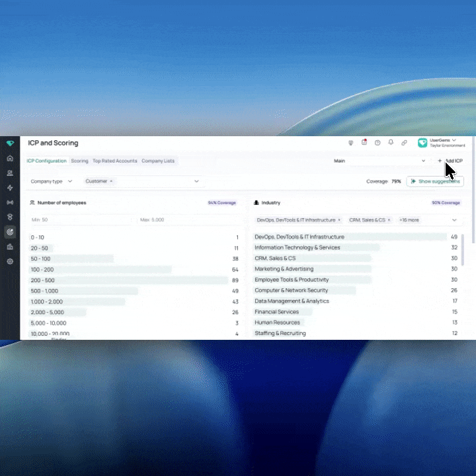Select the 50 - 100 employees row

134,259
